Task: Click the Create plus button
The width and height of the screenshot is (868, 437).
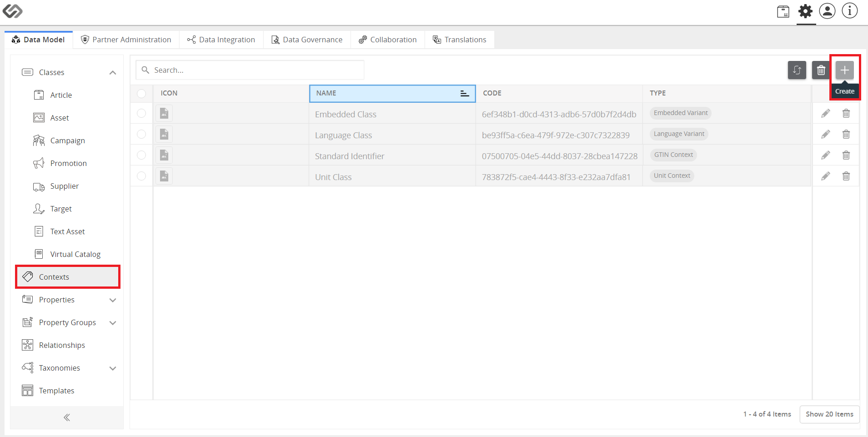Action: click(x=845, y=70)
